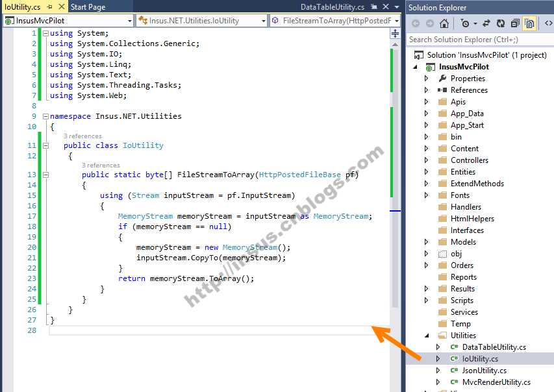Collapse the IoUtility class at line 11
Image resolution: width=554 pixels, height=392 pixels.
point(45,145)
